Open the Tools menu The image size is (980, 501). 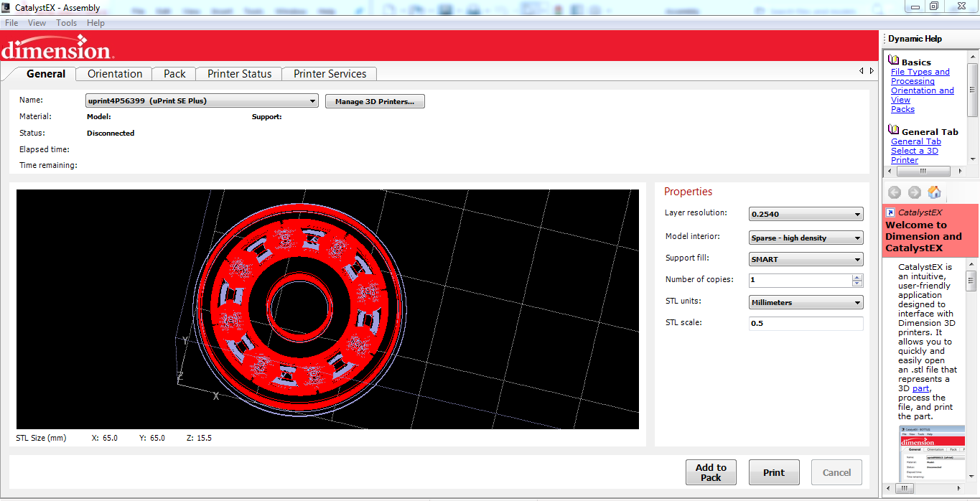pos(67,23)
